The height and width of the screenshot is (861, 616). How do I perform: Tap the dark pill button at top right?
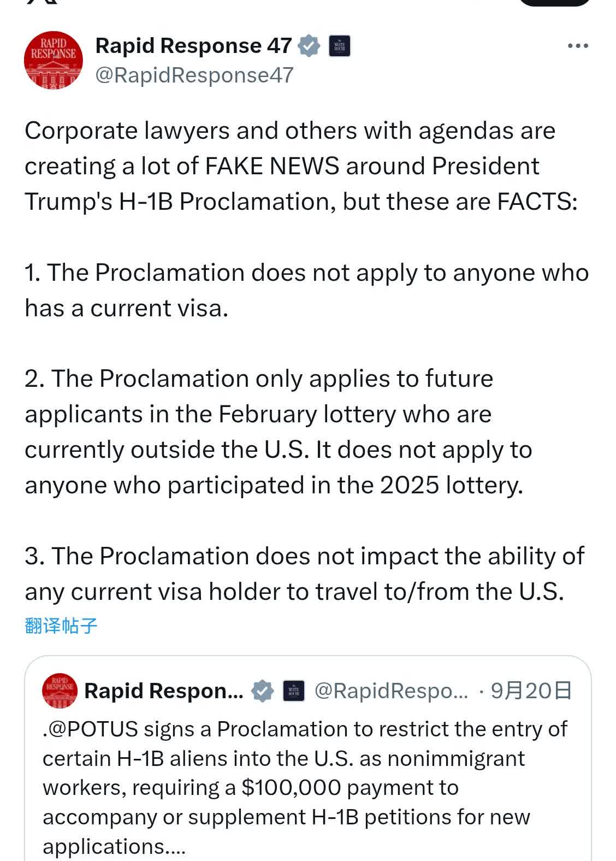554,3
